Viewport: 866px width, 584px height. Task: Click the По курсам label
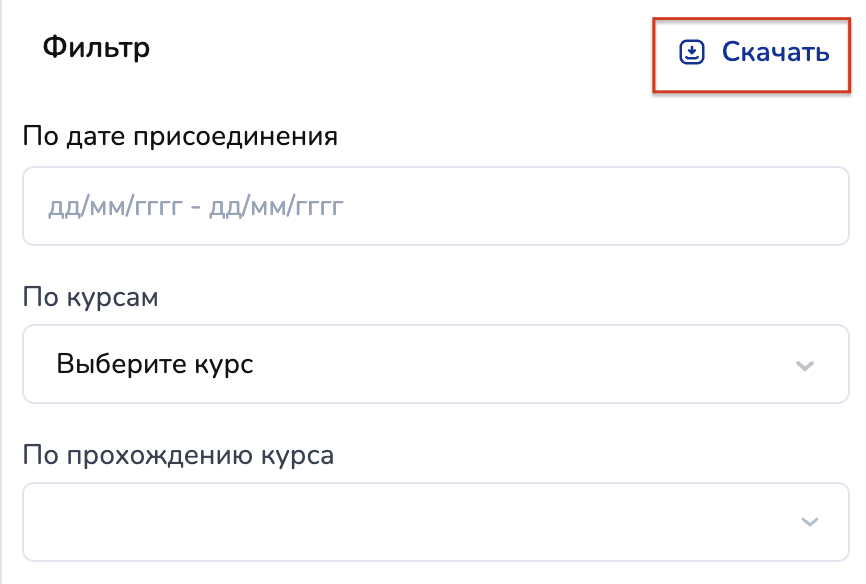tap(90, 297)
